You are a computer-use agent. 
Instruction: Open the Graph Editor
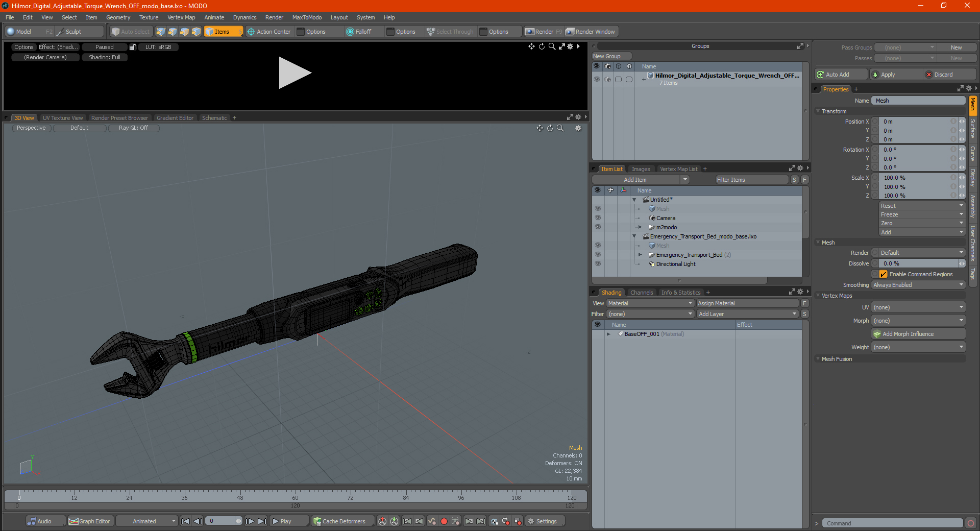tap(89, 521)
